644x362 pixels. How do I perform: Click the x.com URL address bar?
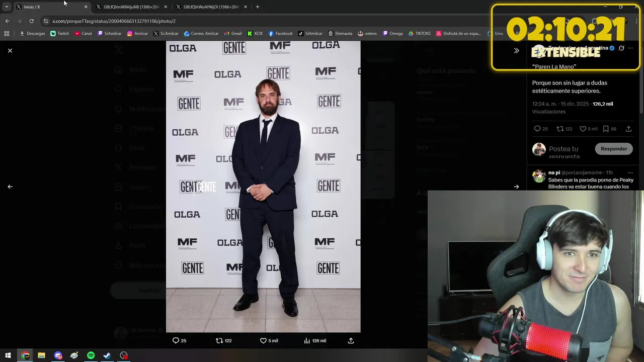114,21
